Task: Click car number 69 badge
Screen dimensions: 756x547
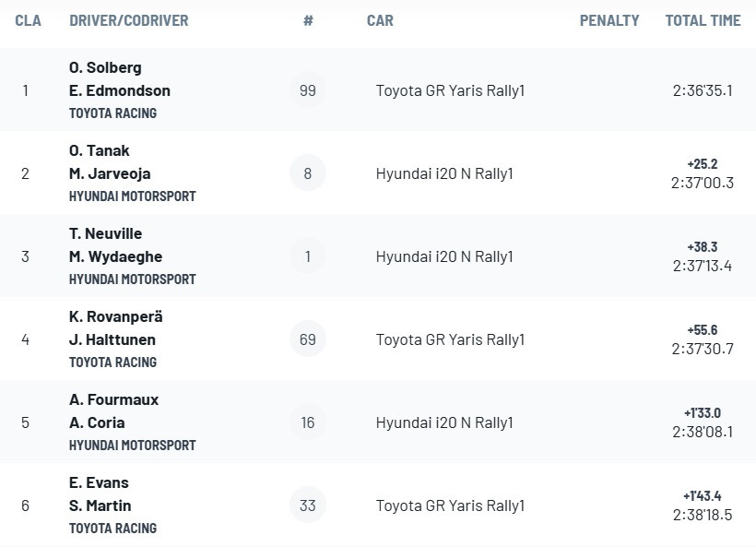Action: [x=308, y=339]
